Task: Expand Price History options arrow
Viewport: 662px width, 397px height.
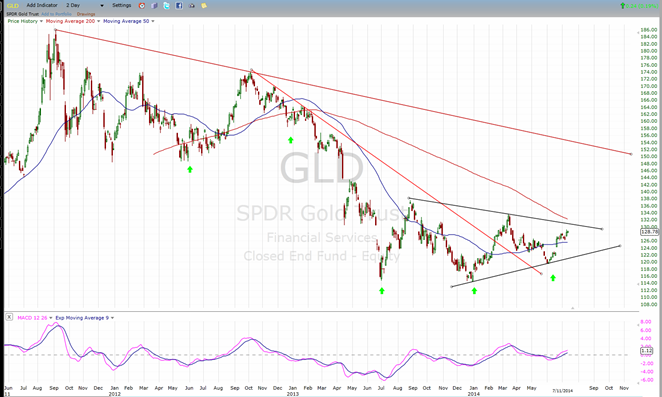Action: pyautogui.click(x=41, y=21)
